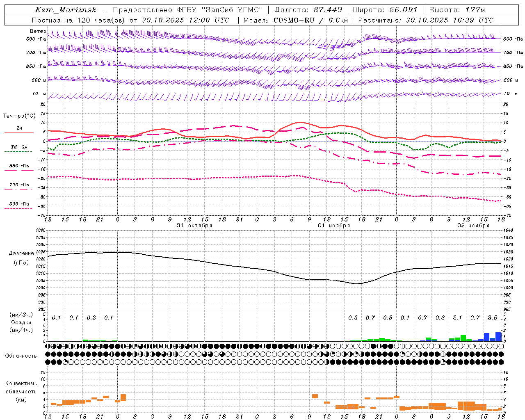Screen dimensions: 525x420
Task: Click the precipitation value 3.5
Action: click(x=492, y=318)
